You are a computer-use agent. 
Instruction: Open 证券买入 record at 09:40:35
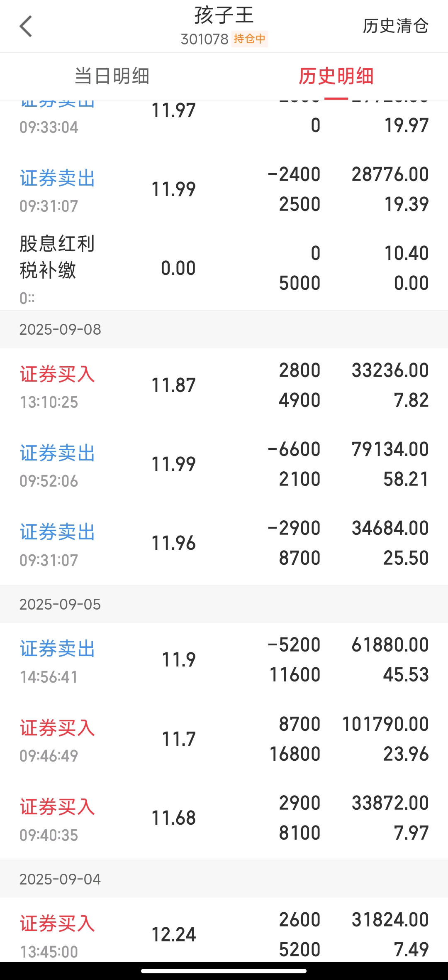(224, 818)
